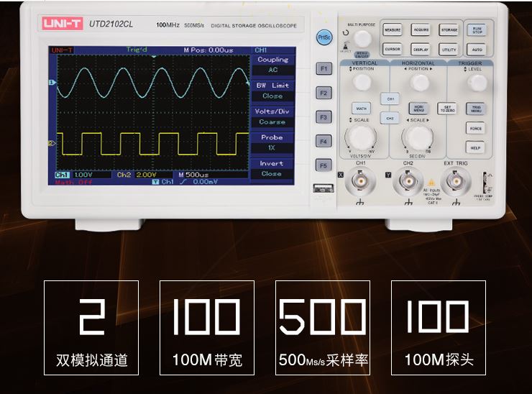This screenshot has height=394, width=532.
Task: Click the horizontal POSITION knob
Action: point(420,83)
